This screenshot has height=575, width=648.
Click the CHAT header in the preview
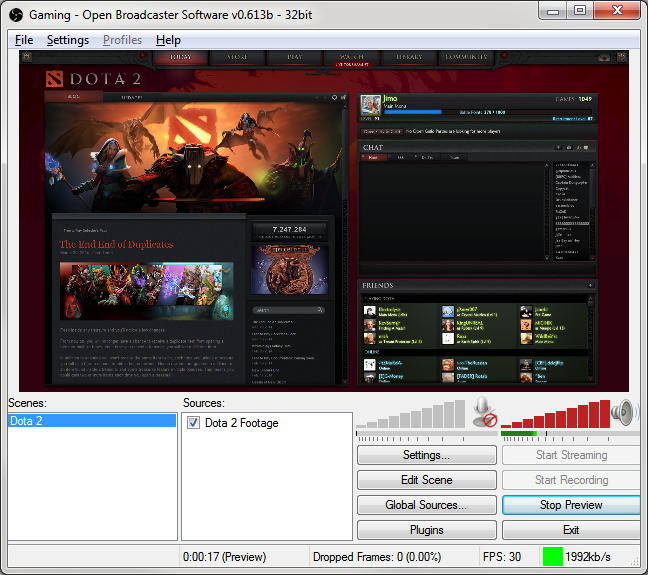(373, 148)
